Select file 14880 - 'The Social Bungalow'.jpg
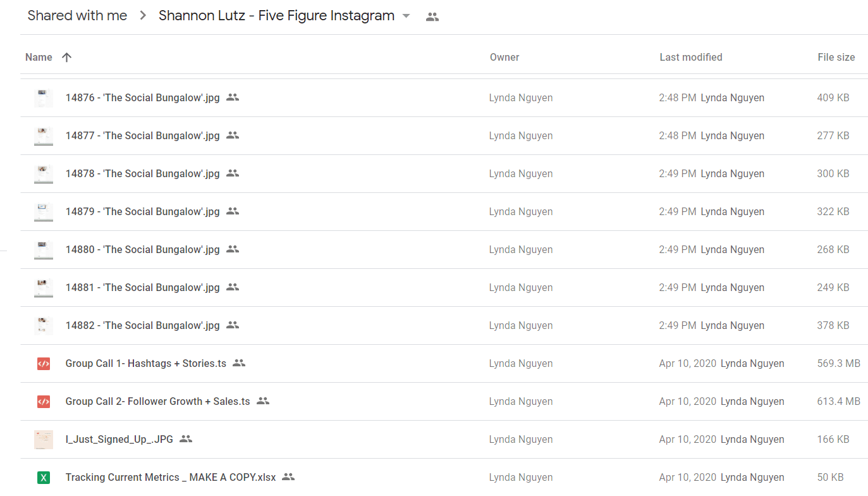The image size is (868, 496). coord(444,250)
